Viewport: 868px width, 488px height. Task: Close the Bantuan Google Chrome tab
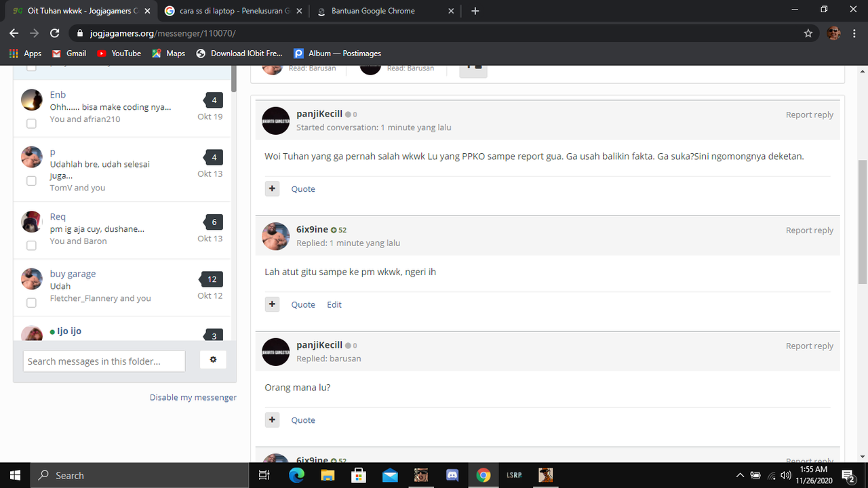click(x=451, y=11)
